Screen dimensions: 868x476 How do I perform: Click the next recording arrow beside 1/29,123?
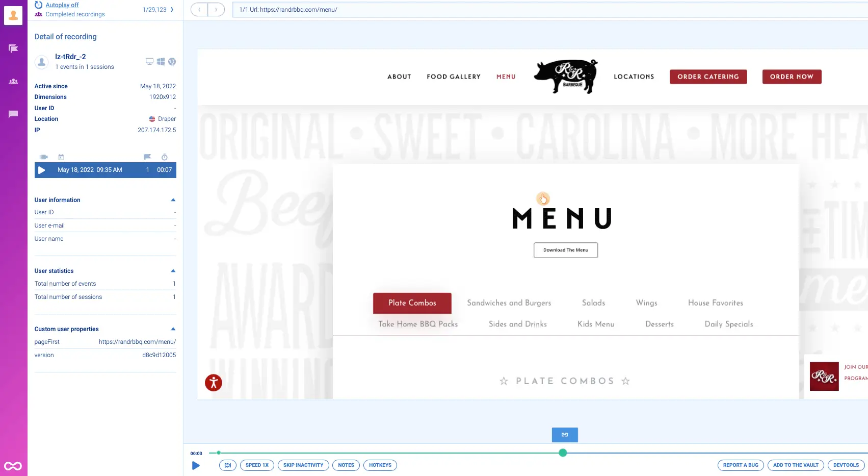172,9
